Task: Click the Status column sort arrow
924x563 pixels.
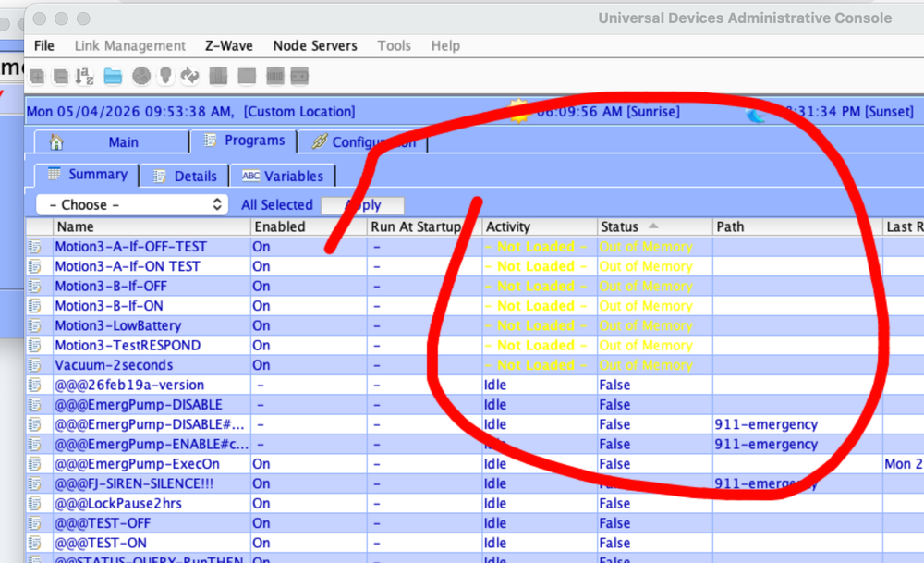Action: [x=653, y=226]
